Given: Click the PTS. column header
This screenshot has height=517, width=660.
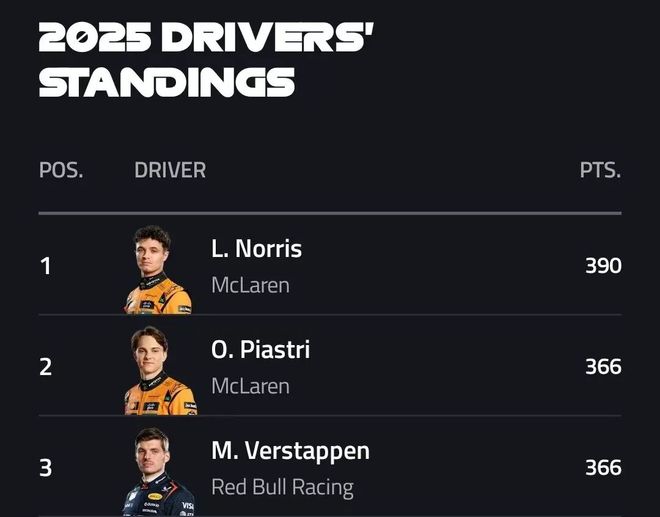Looking at the screenshot, I should click(600, 170).
